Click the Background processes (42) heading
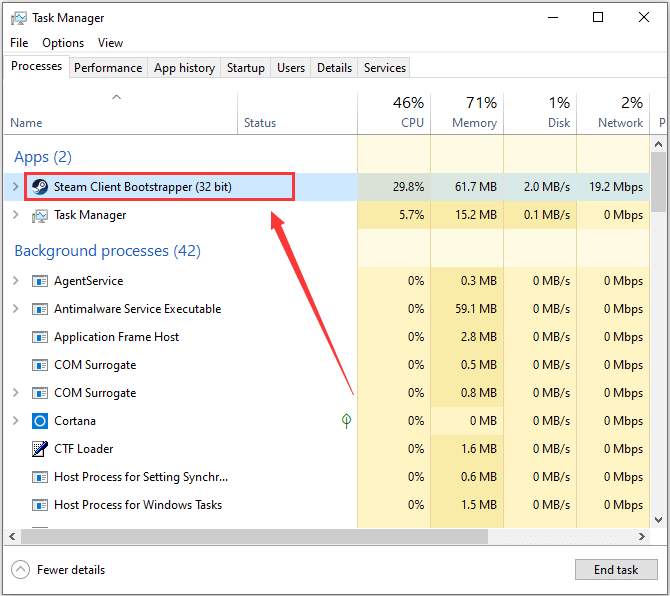 (108, 251)
